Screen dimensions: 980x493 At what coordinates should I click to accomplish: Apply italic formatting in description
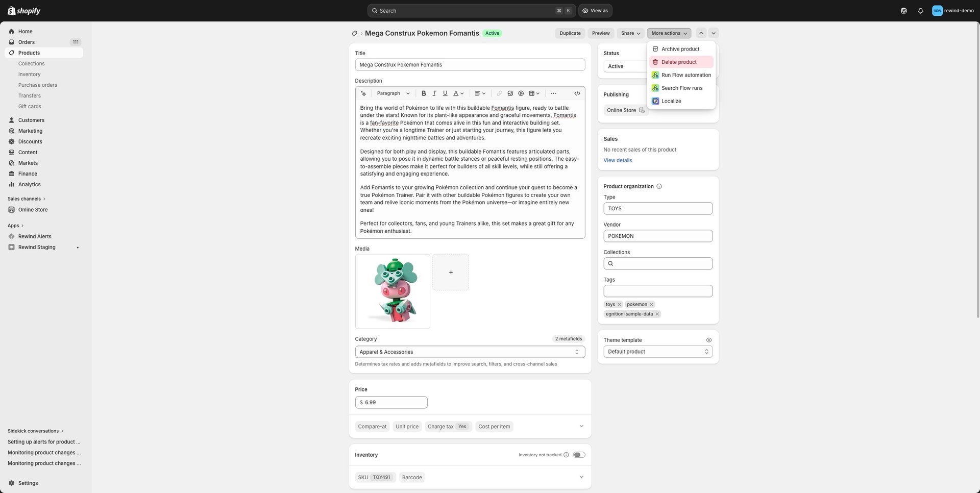pos(434,93)
